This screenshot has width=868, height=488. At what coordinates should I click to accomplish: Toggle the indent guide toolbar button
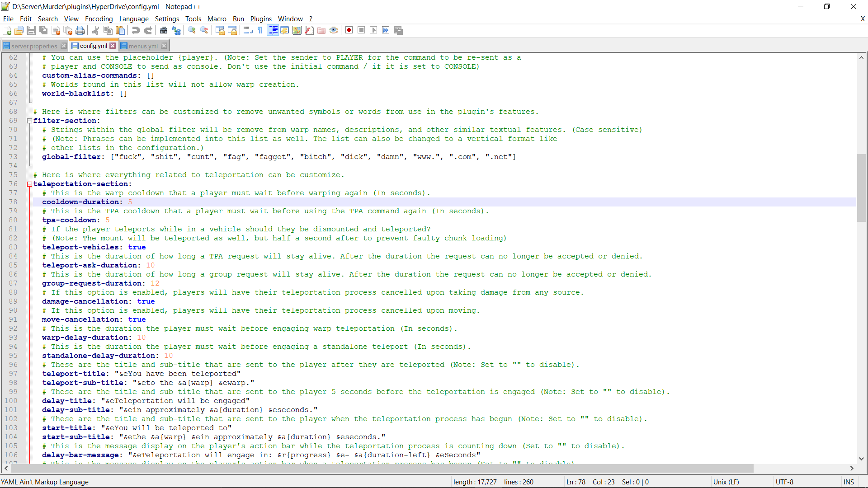coord(273,30)
